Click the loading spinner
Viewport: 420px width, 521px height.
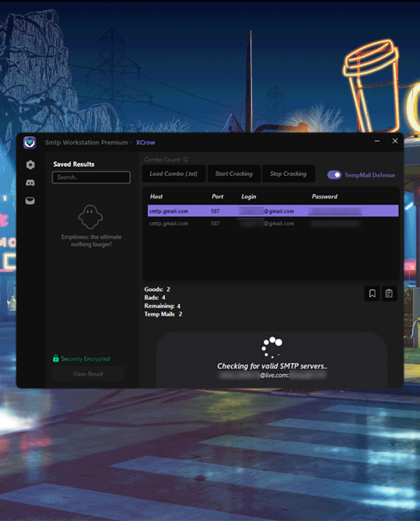pos(271,348)
